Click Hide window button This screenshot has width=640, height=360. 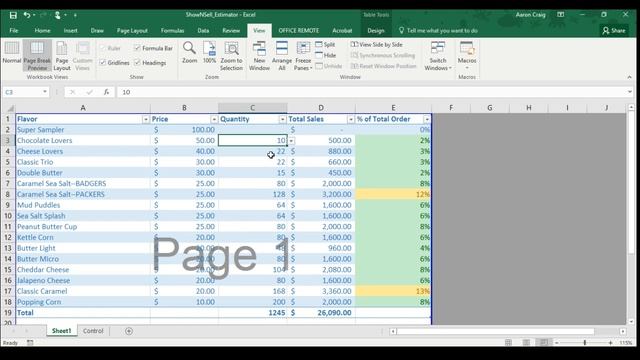point(326,55)
